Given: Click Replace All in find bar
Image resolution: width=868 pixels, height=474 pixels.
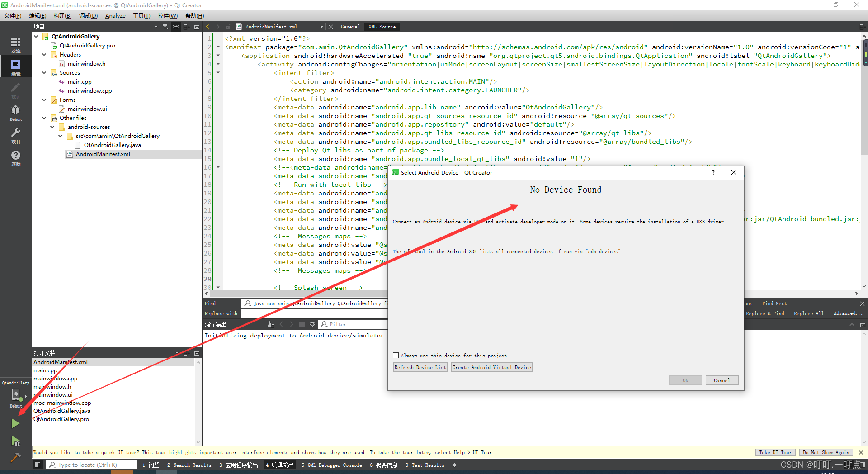Looking at the screenshot, I should click(808, 313).
